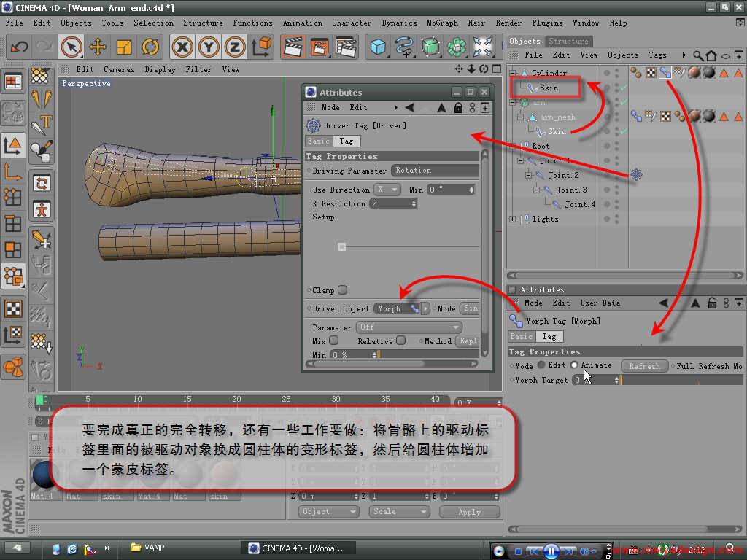Click the VAMP folder in taskbar
Image resolution: width=747 pixels, height=560 pixels.
147,548
